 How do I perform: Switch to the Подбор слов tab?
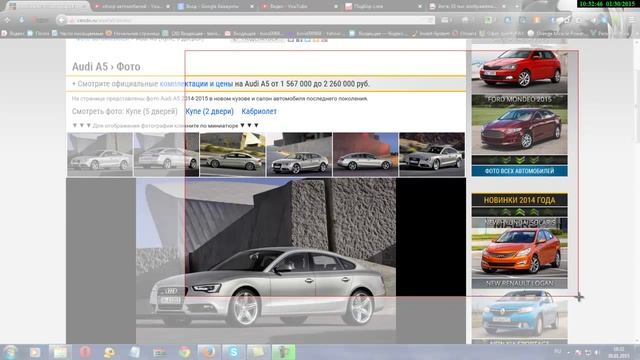point(383,6)
